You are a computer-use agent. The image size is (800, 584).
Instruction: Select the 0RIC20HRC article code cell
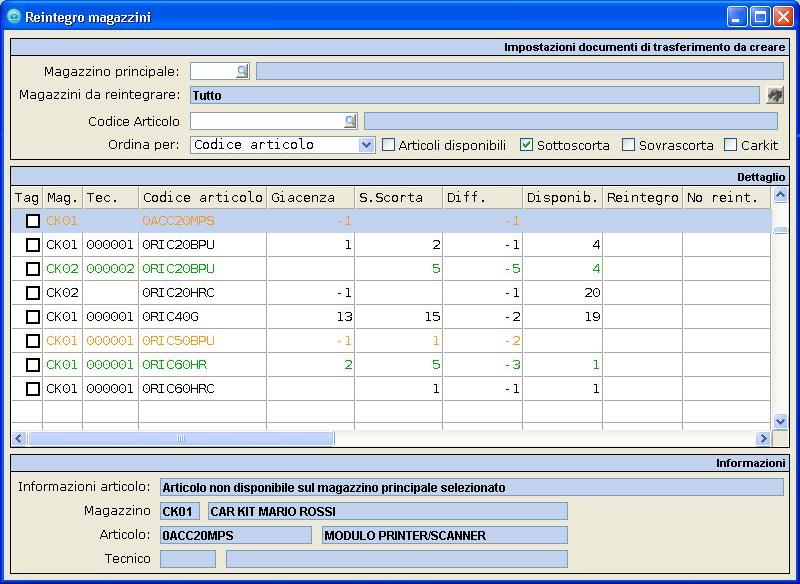pyautogui.click(x=203, y=293)
